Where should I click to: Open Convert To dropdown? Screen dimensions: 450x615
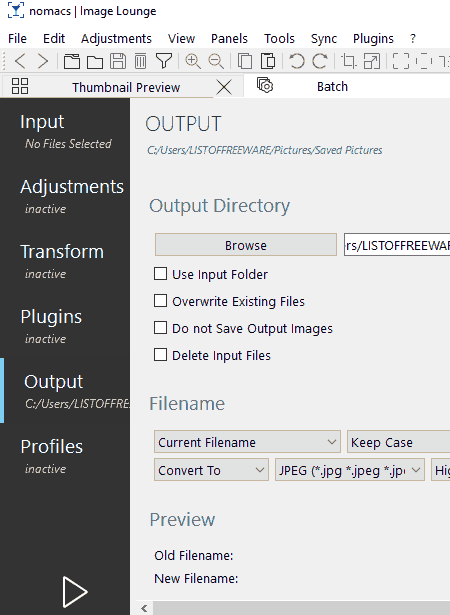tap(211, 470)
